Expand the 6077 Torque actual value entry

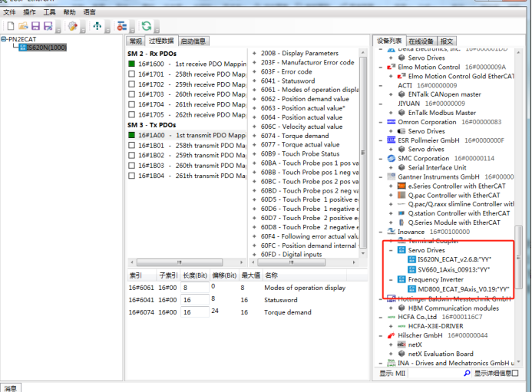(254, 145)
